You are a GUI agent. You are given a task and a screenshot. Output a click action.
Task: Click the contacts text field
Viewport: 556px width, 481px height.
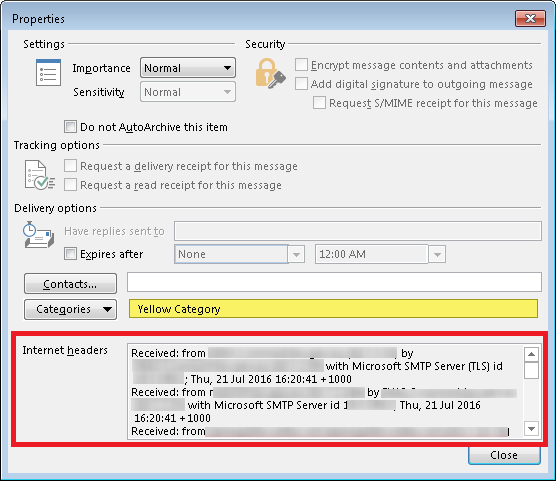tap(334, 282)
